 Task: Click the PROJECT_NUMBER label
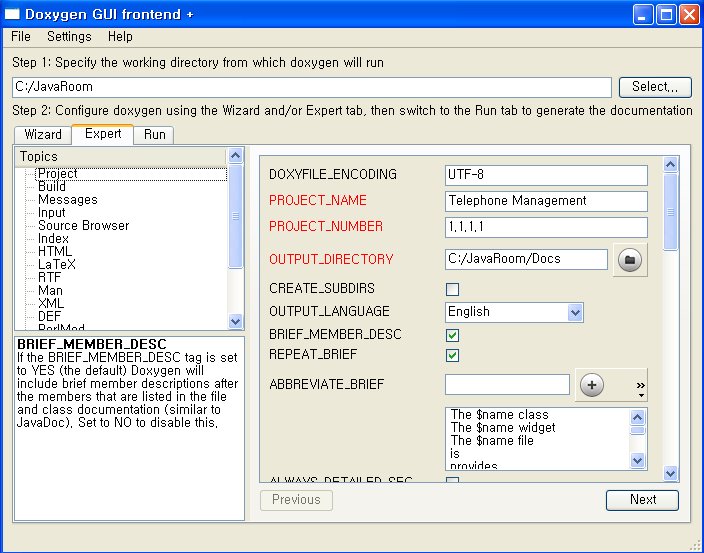point(326,227)
